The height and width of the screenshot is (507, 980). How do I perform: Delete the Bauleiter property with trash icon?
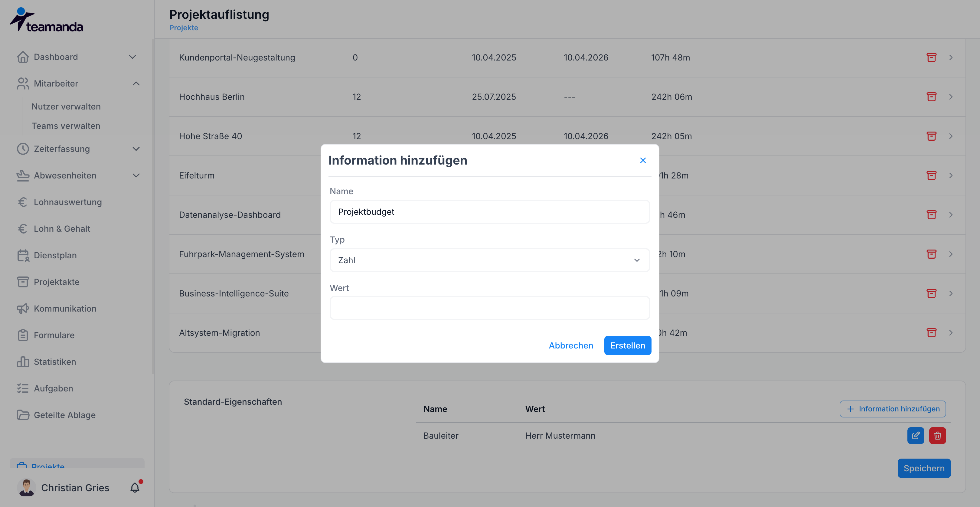coord(937,436)
